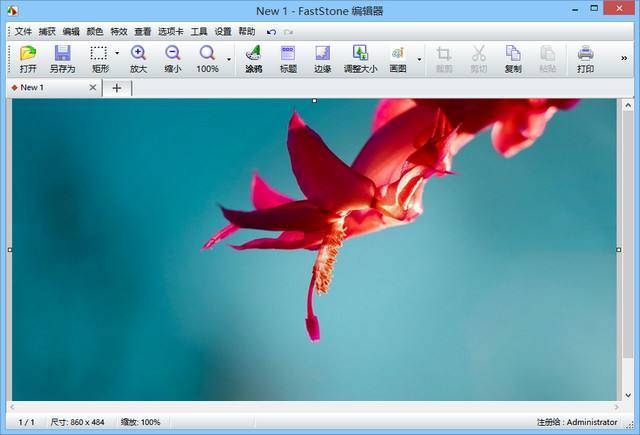Open the 查看 (View) menu
The image size is (640, 435).
pos(143,31)
